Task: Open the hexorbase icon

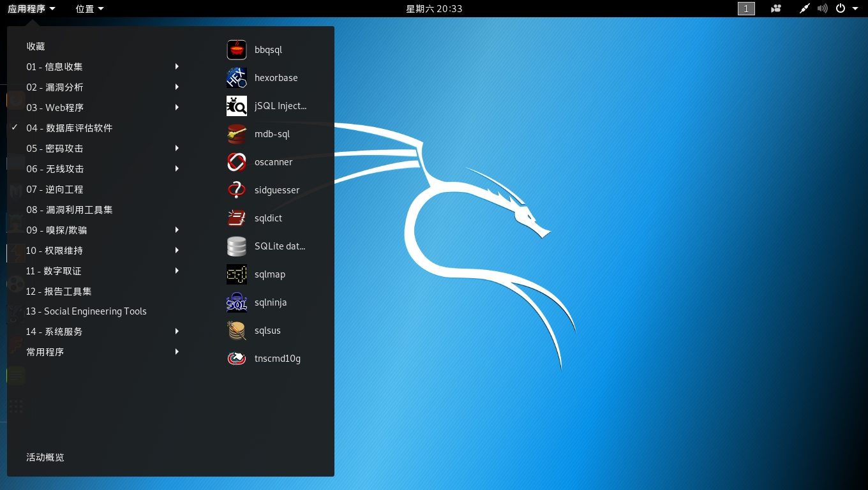Action: click(x=237, y=78)
